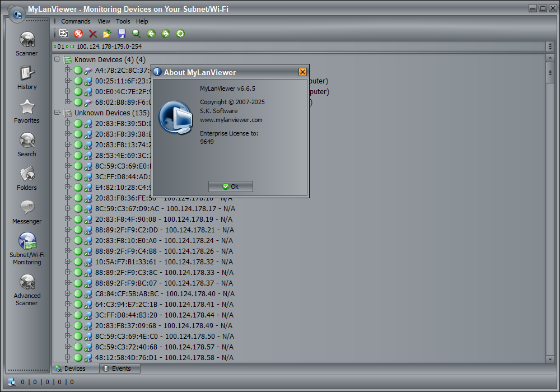
Task: Close the About MyLanViewer dialog
Action: click(302, 72)
